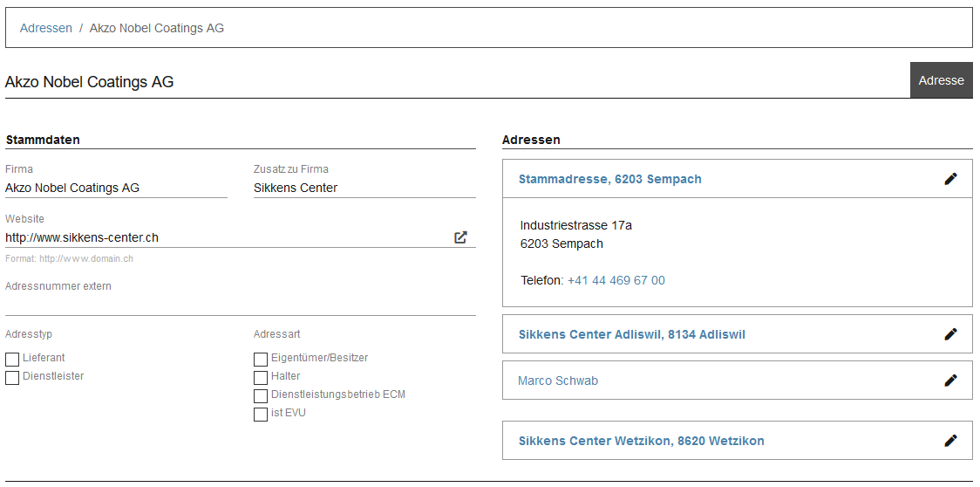980x487 pixels.
Task: Open website link in external tab icon
Action: tap(460, 237)
